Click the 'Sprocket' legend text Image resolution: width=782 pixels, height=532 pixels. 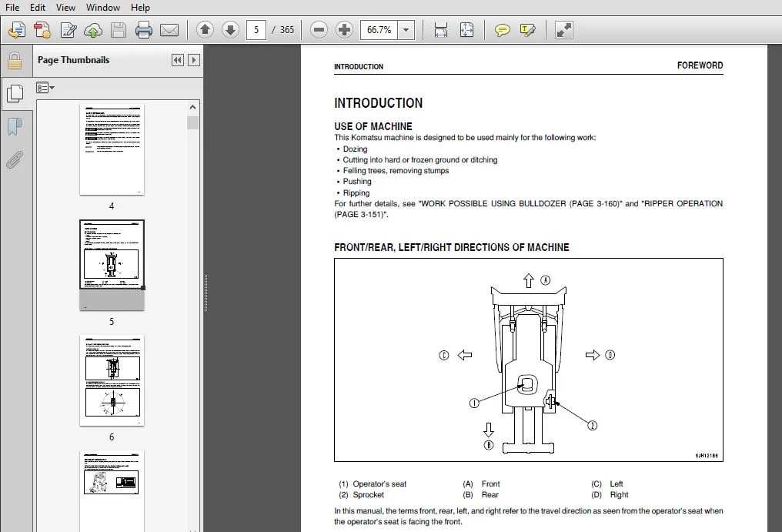click(369, 495)
